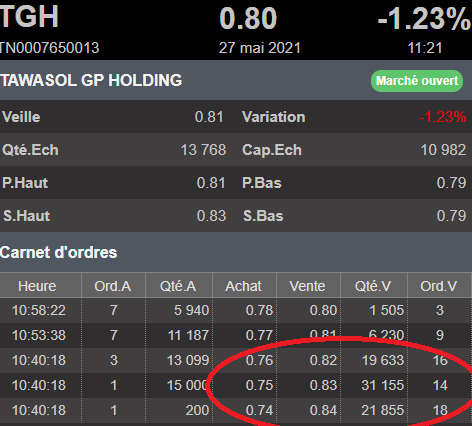Select the Heure column header
Image resolution: width=472 pixels, height=426 pixels.
(37, 286)
